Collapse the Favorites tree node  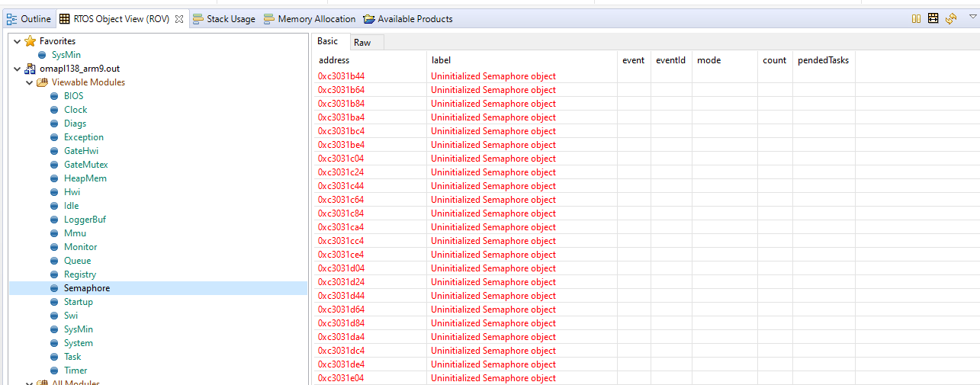tap(17, 41)
